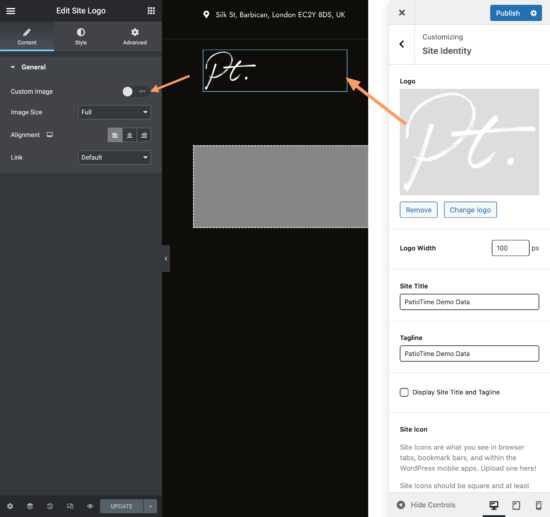Select the gray empty section placeholder
550x517 pixels.
(x=281, y=186)
